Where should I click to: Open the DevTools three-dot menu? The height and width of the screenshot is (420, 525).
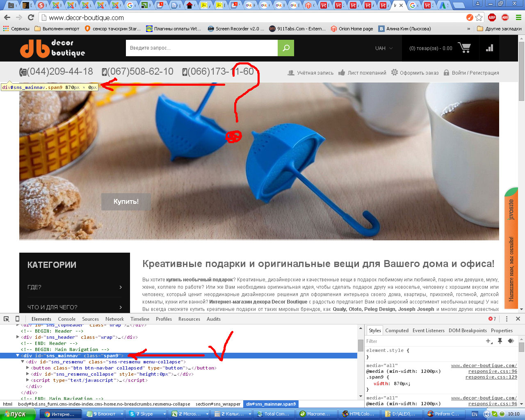507,319
